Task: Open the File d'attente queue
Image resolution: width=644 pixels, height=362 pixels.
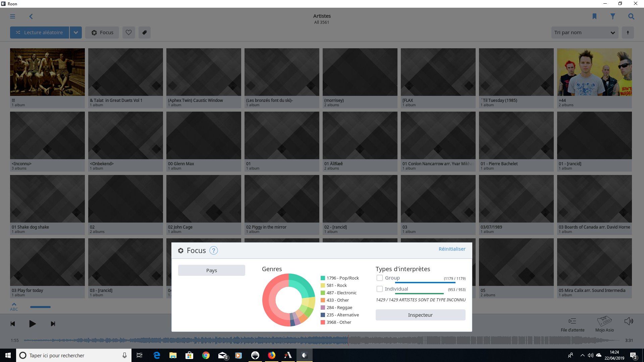Action: coord(572,324)
